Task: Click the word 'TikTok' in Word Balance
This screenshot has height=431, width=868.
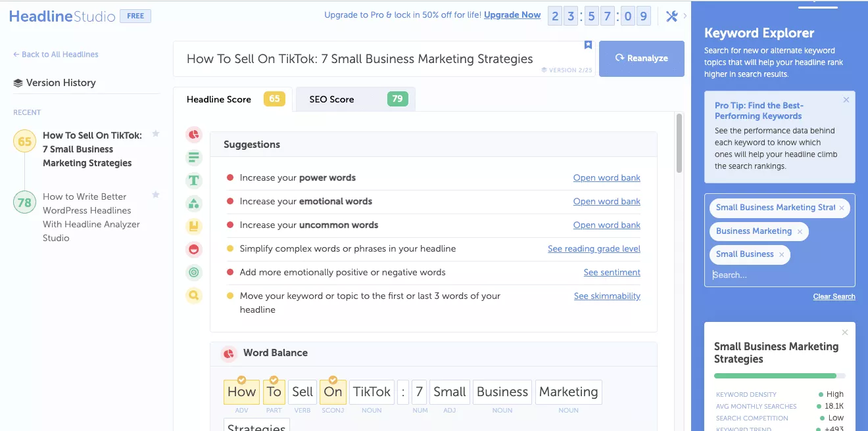Action: [372, 392]
